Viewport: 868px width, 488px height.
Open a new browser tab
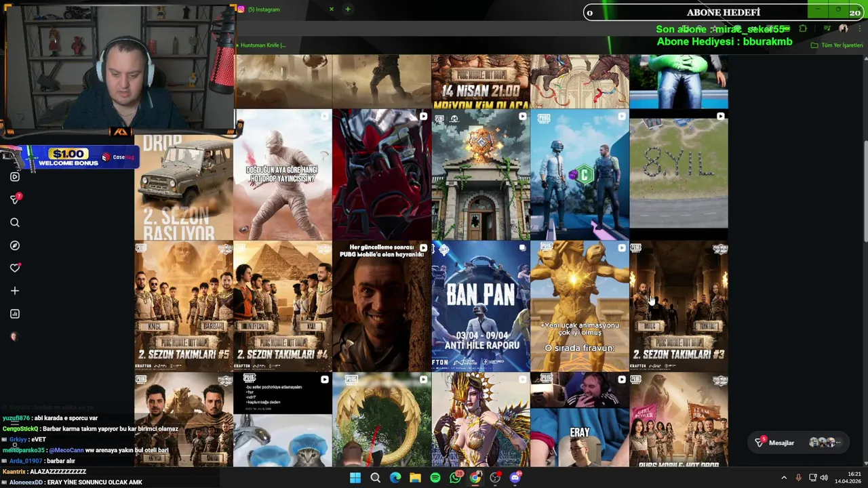pyautogui.click(x=348, y=9)
